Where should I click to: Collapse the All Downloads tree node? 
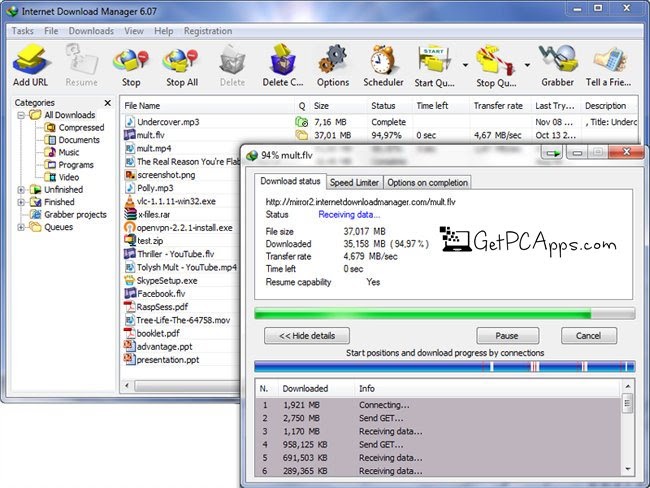point(21,115)
